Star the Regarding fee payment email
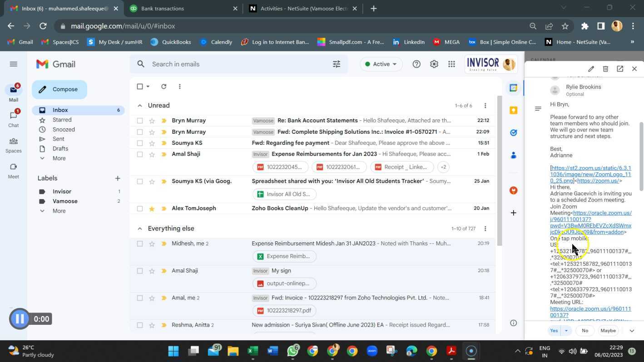 [152, 143]
